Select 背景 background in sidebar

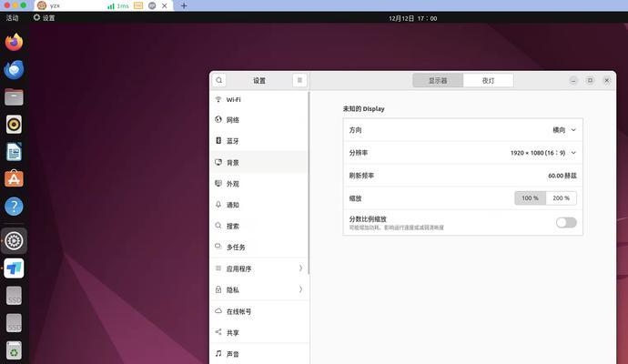(259, 162)
